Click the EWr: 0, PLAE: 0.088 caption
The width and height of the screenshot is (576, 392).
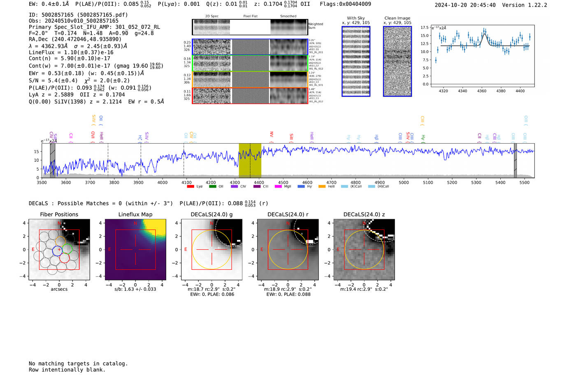coord(288,295)
